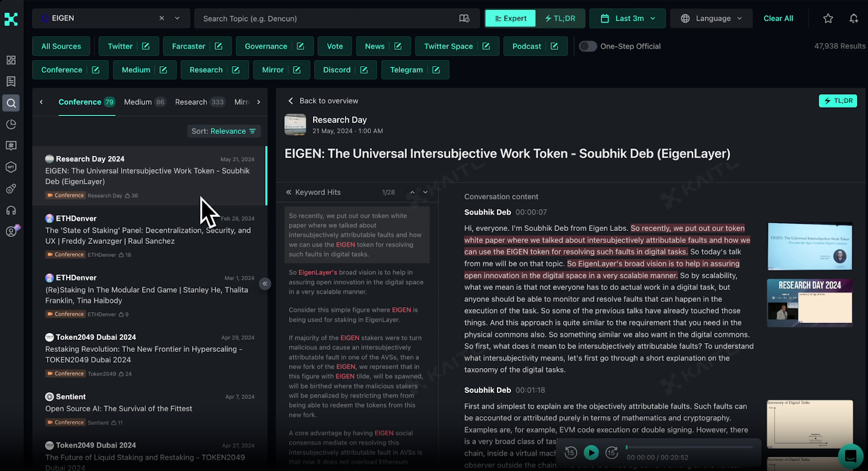Toggle the Medium source checkbox
The image size is (868, 471).
point(163,70)
